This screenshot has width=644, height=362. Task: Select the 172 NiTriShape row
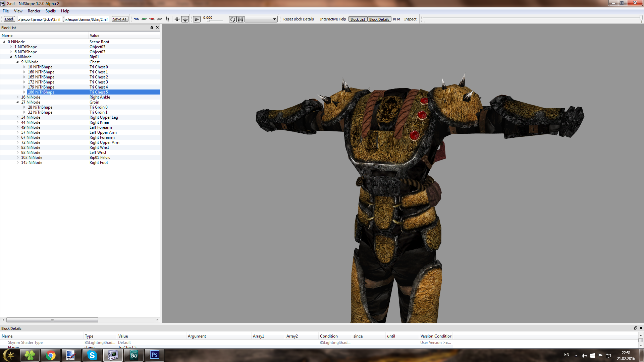click(x=80, y=82)
